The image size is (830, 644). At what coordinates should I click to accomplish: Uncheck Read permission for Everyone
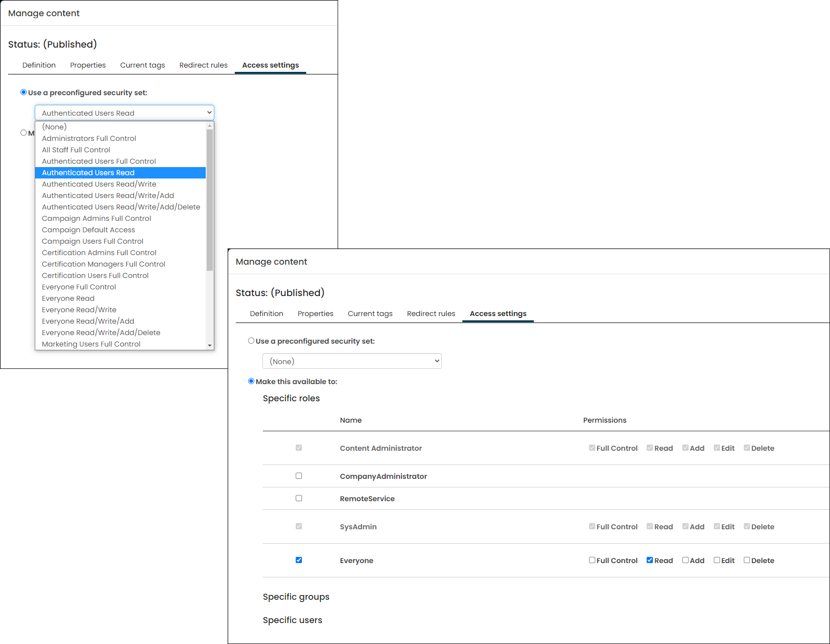[x=650, y=560]
